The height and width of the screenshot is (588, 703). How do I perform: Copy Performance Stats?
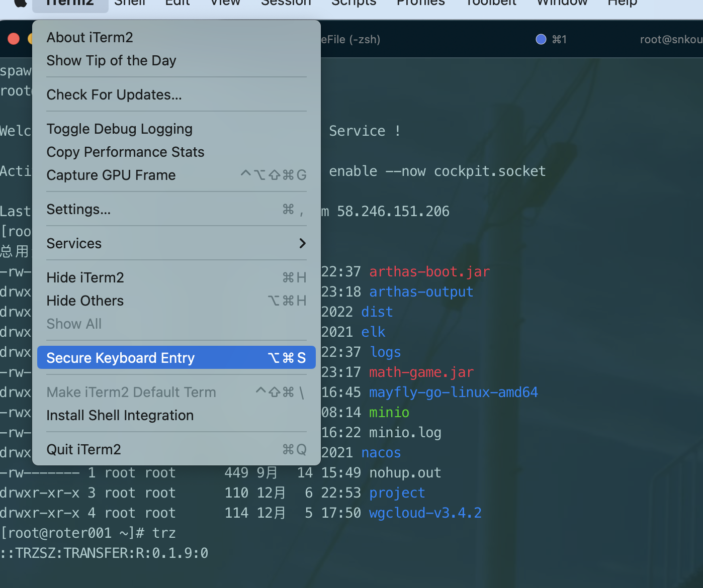pos(125,152)
